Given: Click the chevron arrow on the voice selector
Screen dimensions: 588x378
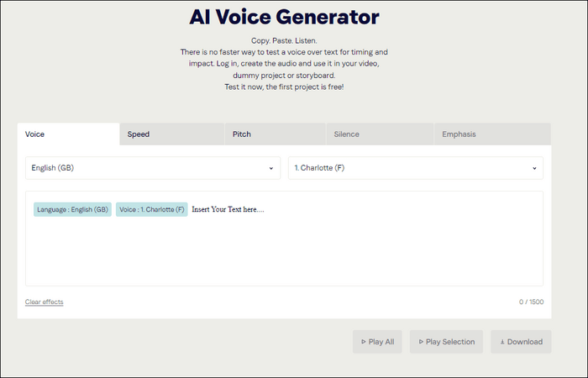Looking at the screenshot, I should [x=534, y=168].
